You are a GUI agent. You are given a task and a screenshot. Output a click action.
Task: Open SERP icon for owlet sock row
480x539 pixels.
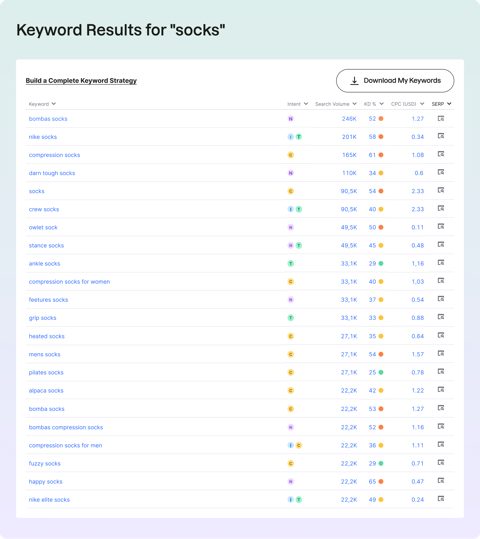[x=441, y=227]
